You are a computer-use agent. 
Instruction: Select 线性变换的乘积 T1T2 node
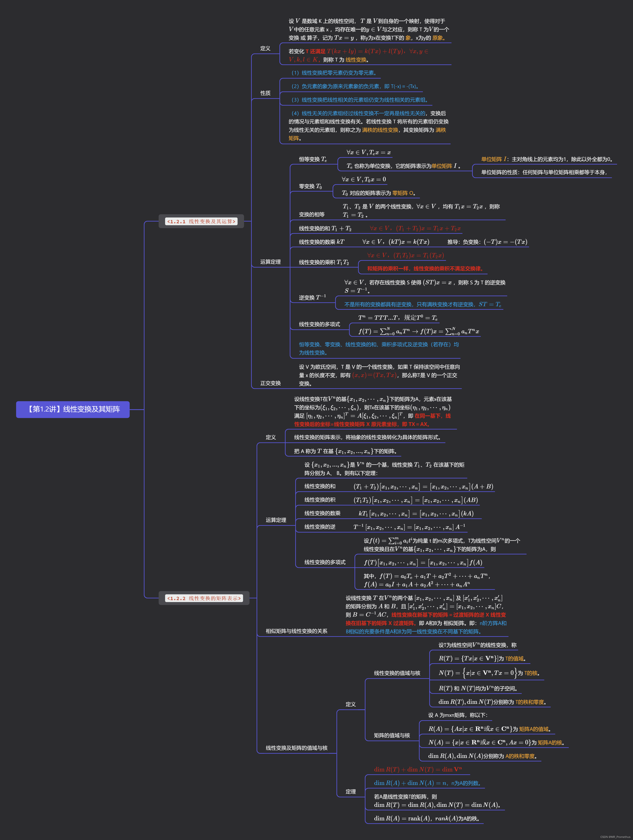[x=324, y=262]
